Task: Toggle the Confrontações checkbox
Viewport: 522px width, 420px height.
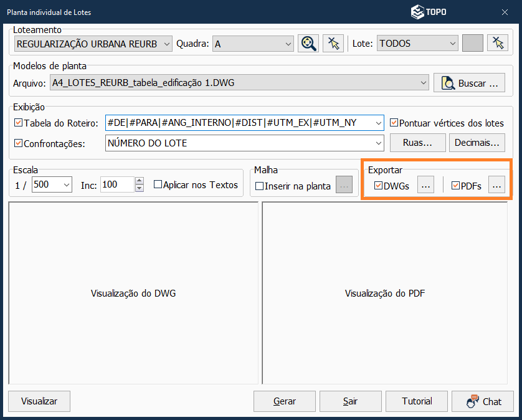Action: coord(18,143)
